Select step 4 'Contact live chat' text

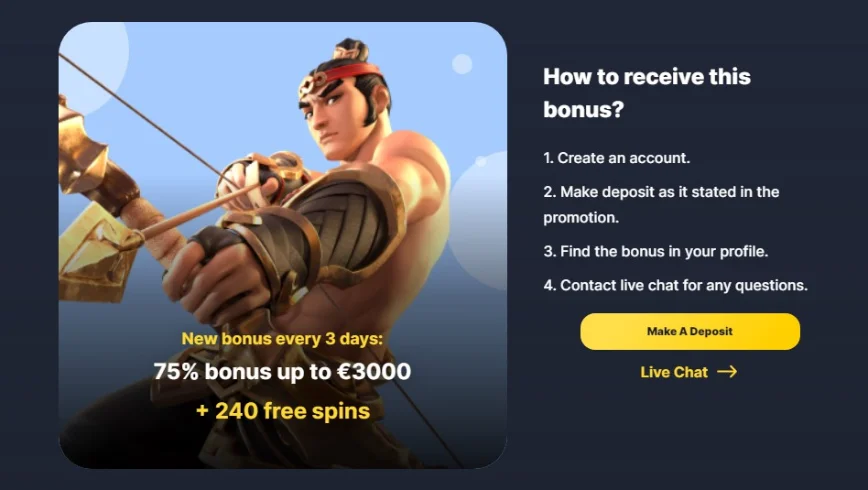tap(675, 285)
